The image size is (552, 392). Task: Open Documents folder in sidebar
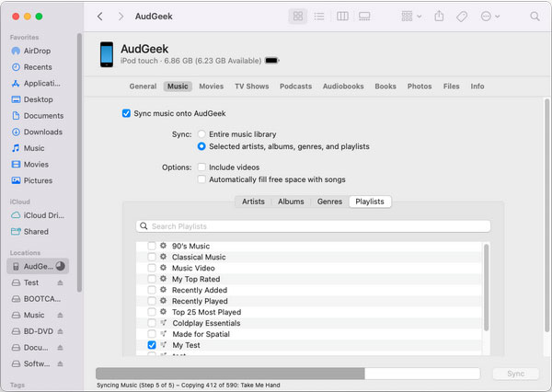click(38, 116)
